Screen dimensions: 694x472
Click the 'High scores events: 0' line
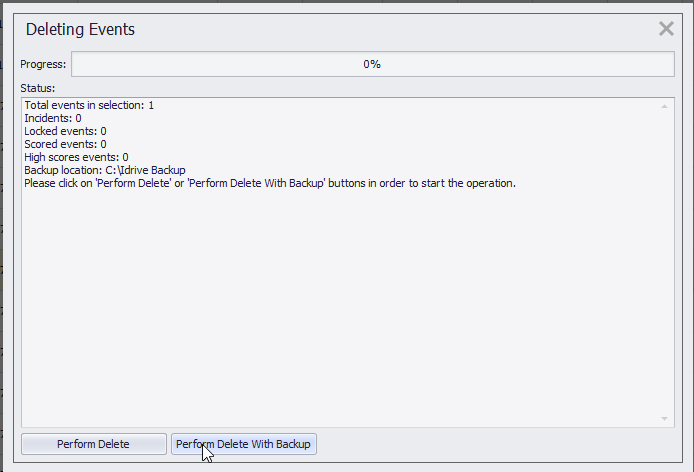(76, 157)
